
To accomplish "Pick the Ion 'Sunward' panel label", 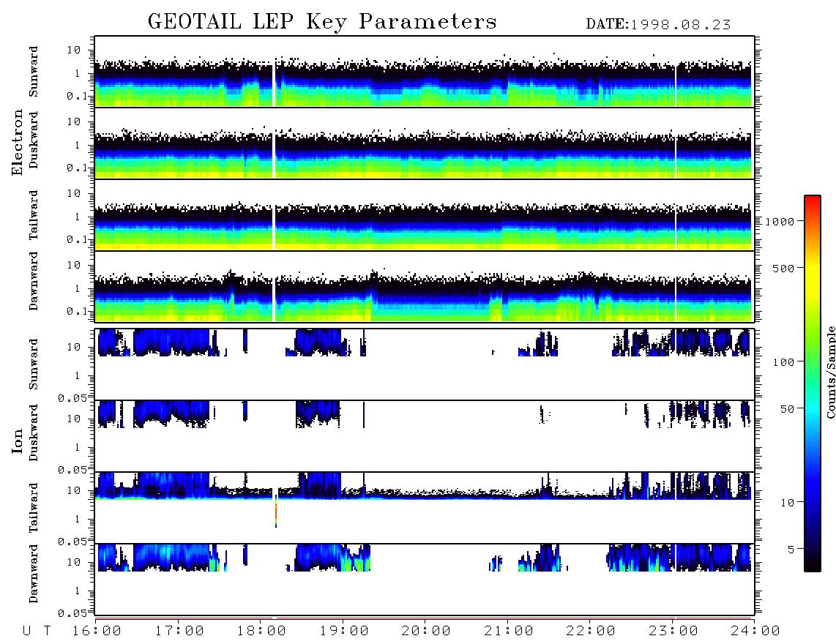I will (34, 364).
